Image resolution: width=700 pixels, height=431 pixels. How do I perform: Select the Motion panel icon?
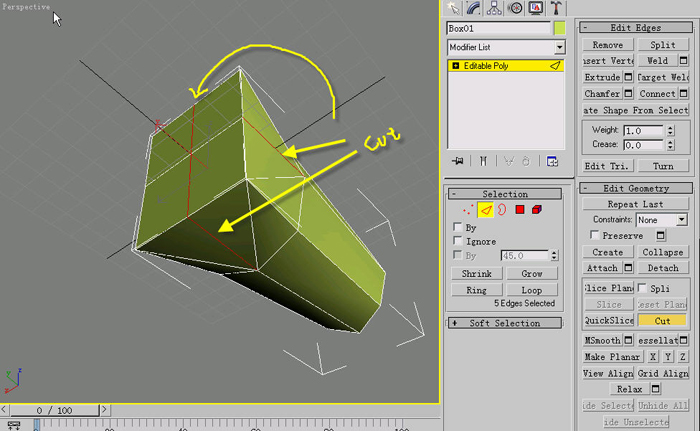pos(515,8)
